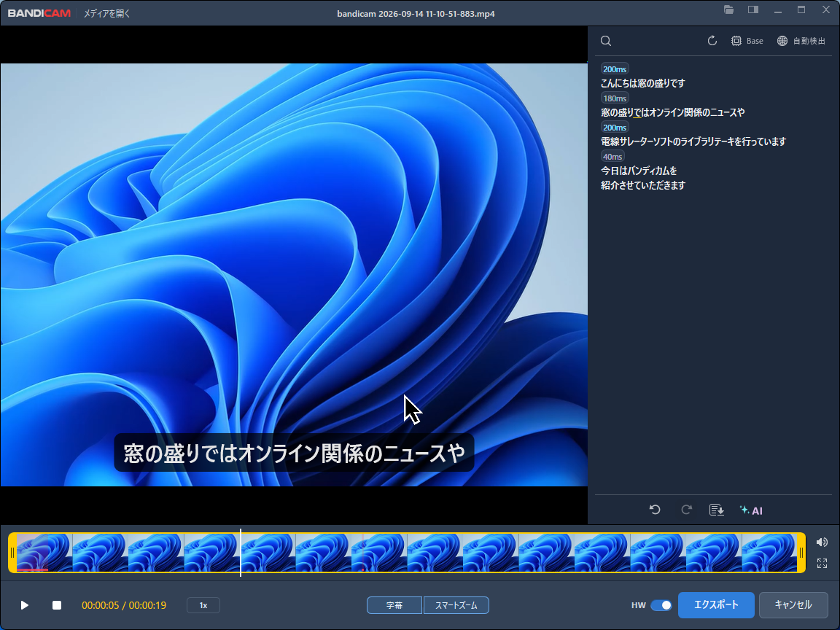Stop the video playback

coord(57,604)
